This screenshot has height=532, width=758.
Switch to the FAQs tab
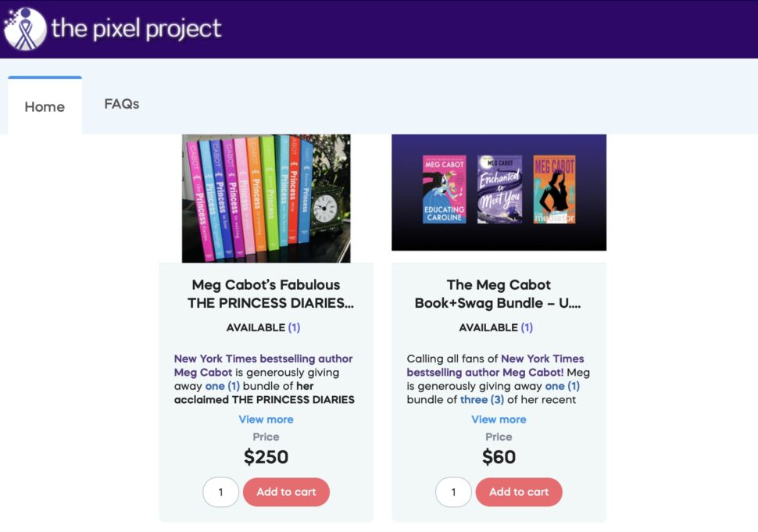(x=122, y=104)
